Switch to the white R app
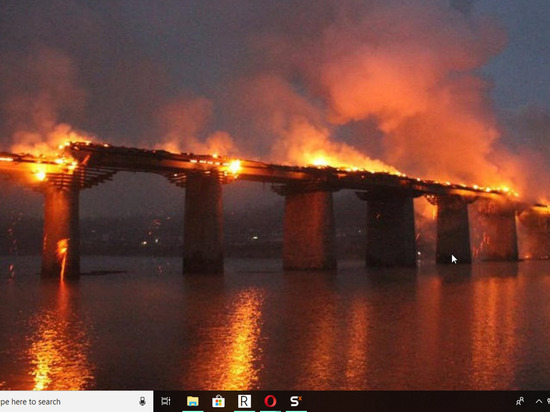This screenshot has width=550, height=412. click(244, 401)
